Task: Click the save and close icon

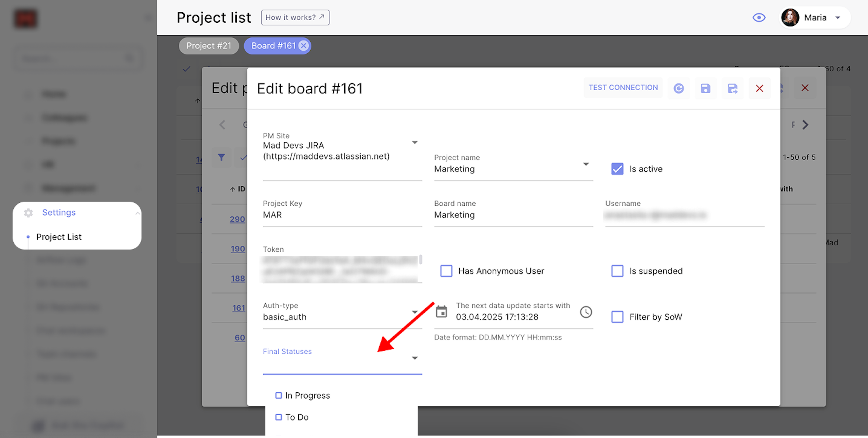Action: (x=732, y=88)
